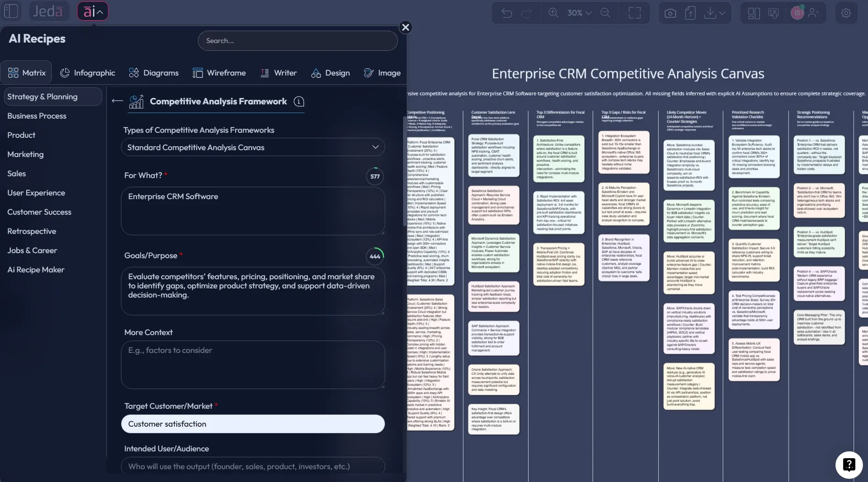Zoom in on the canvas
868x482 pixels.
click(x=553, y=12)
